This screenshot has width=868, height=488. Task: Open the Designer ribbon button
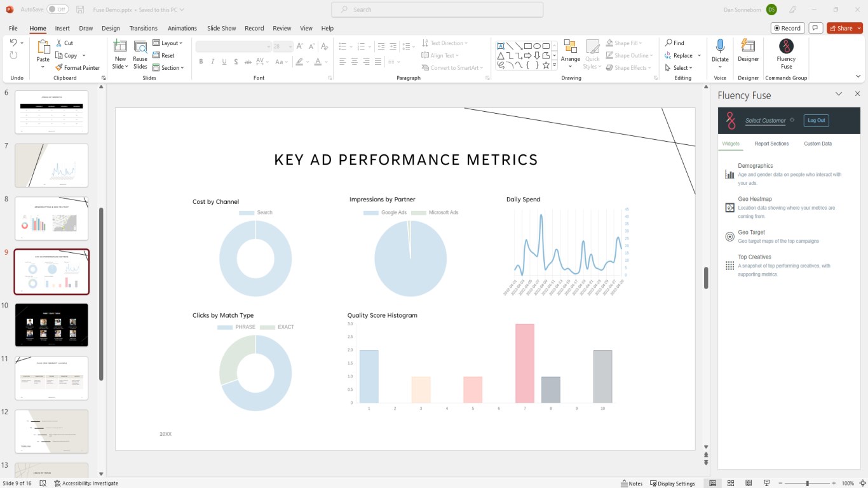(748, 51)
